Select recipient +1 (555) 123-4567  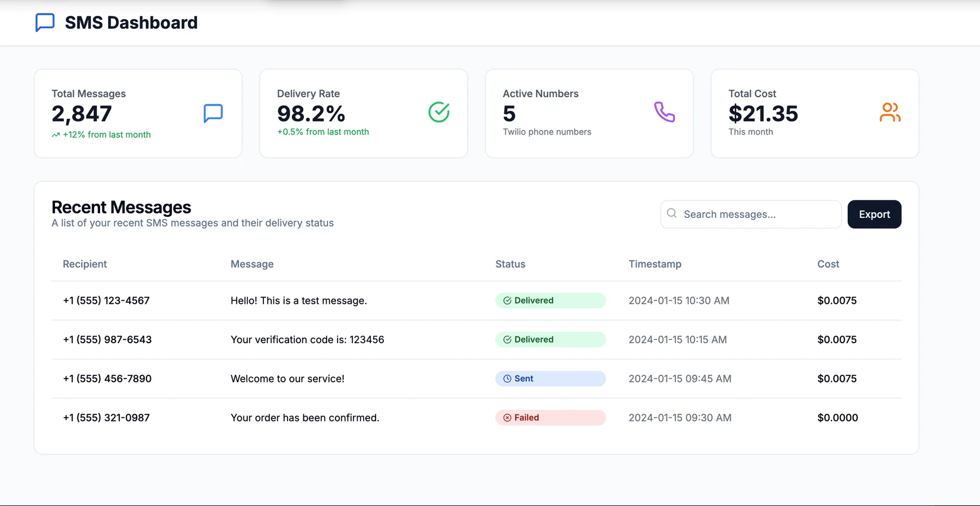(106, 301)
